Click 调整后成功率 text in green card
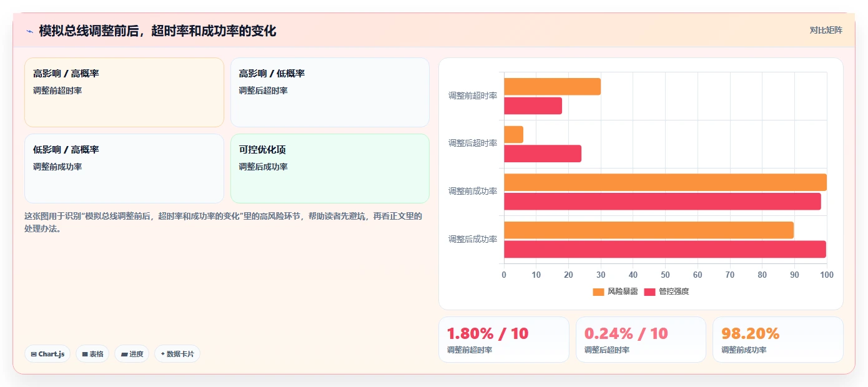868x387 pixels. click(264, 167)
